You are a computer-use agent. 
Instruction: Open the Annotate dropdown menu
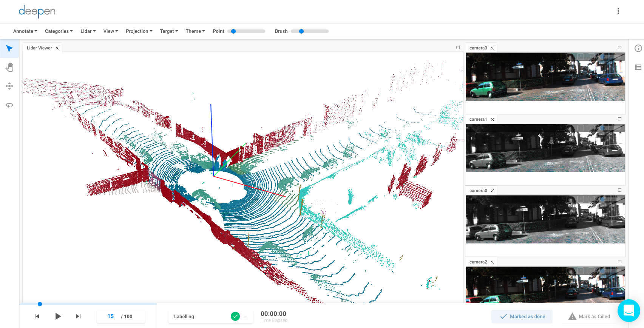[x=25, y=31]
